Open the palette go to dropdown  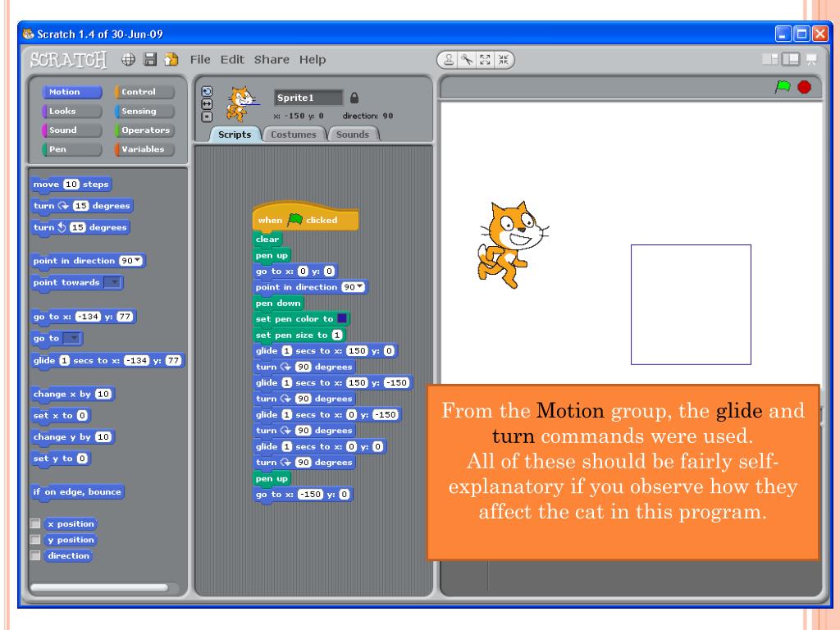click(x=72, y=339)
